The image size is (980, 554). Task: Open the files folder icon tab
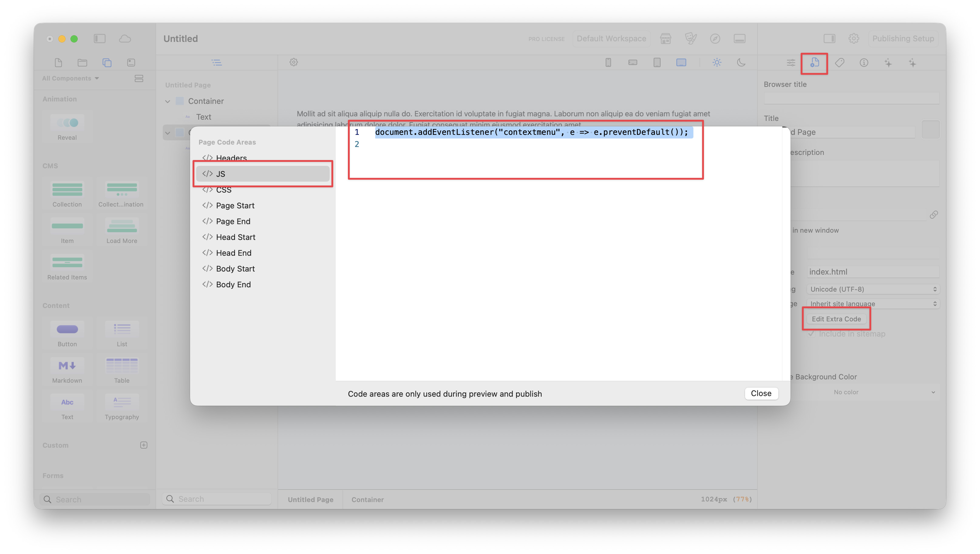coord(83,62)
